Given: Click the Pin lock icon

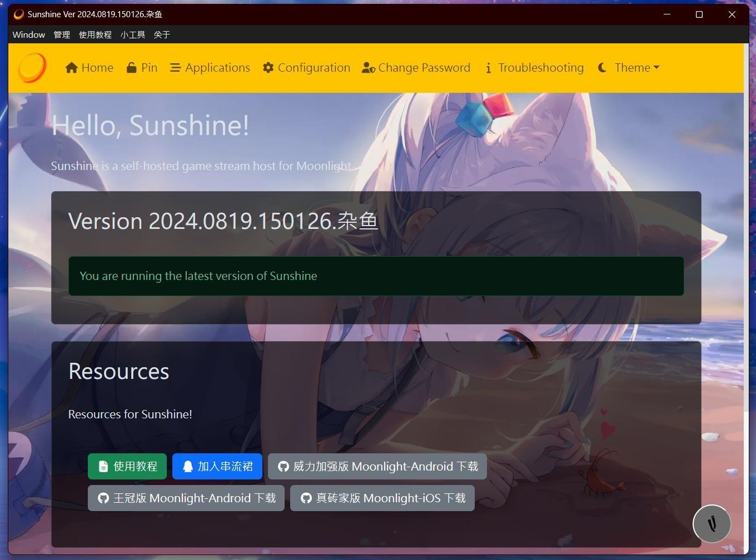Looking at the screenshot, I should tap(132, 67).
